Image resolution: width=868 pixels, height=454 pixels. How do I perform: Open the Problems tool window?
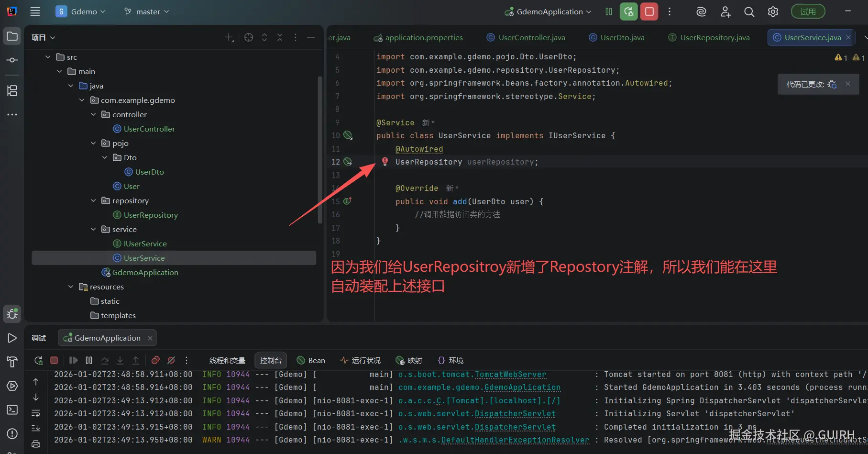pos(12,434)
